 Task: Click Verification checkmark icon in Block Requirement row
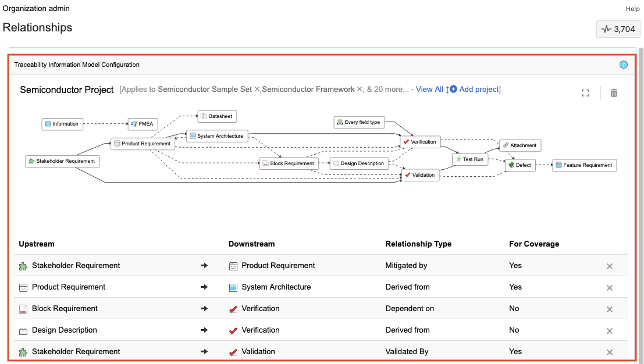233,309
